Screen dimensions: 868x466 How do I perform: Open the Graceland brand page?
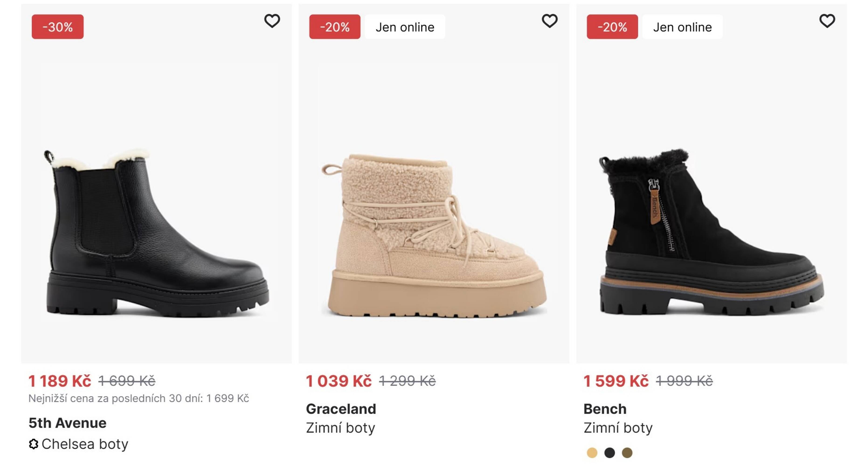341,409
